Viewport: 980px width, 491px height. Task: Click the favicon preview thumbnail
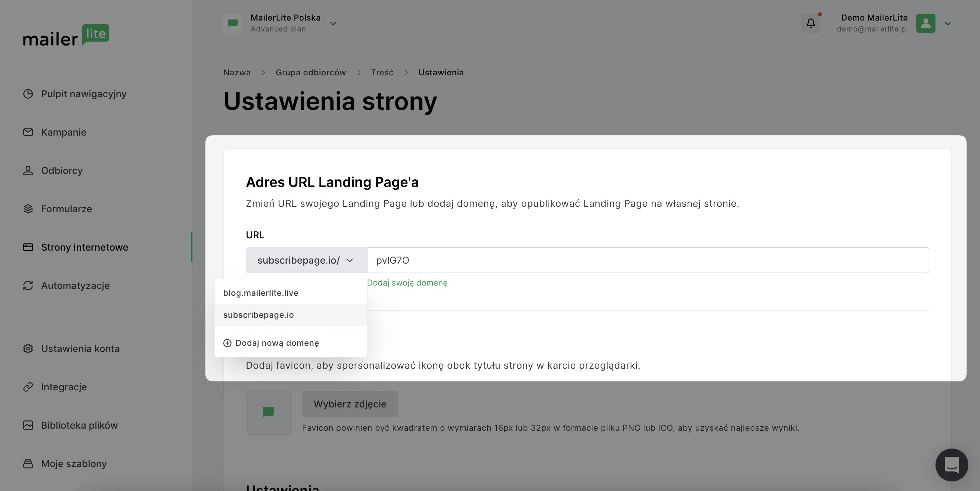(x=268, y=412)
